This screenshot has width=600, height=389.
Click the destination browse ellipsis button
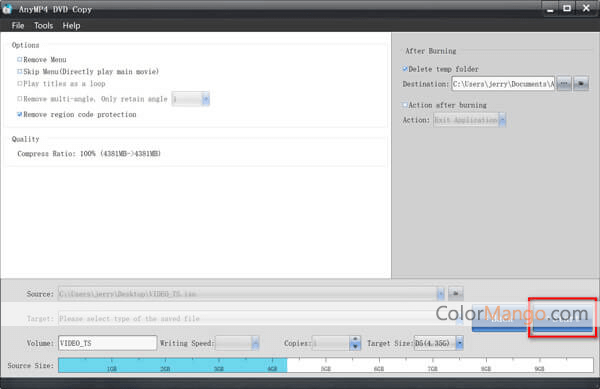tap(564, 84)
